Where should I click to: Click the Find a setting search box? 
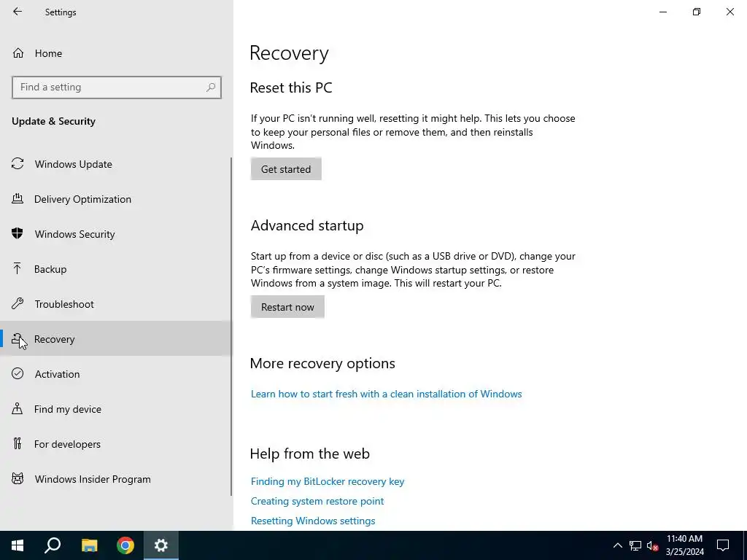pyautogui.click(x=117, y=87)
